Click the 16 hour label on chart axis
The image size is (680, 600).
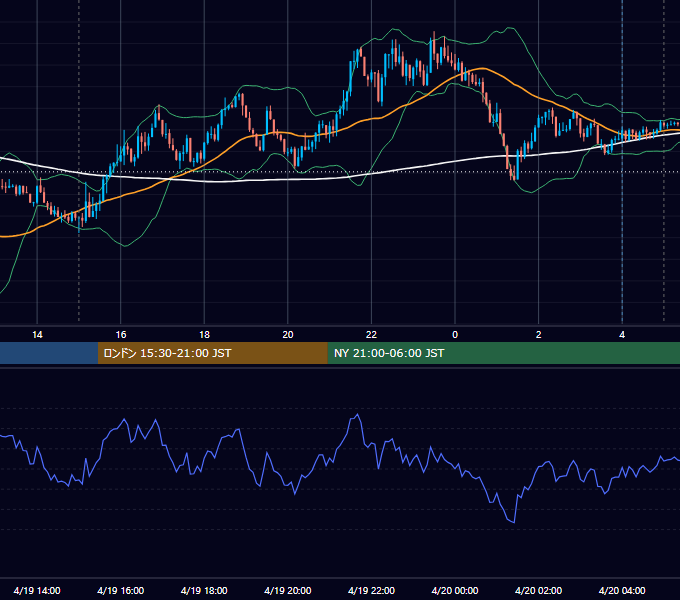[x=121, y=335]
